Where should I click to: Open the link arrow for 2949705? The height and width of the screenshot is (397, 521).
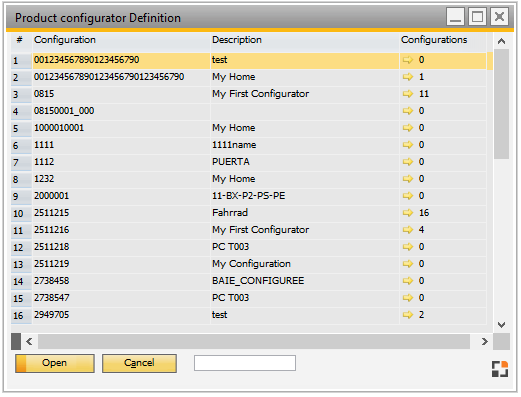pos(407,315)
